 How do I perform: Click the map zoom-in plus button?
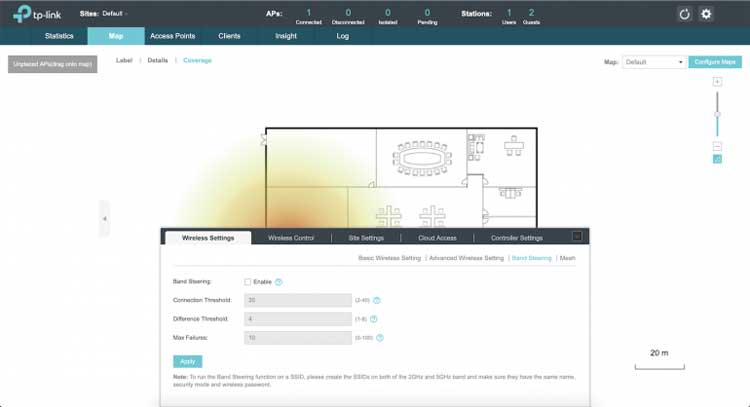[x=717, y=82]
